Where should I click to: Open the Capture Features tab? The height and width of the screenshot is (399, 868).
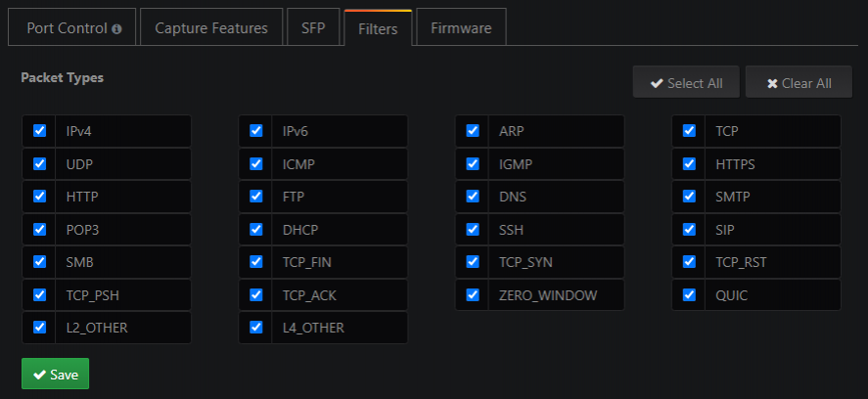(x=211, y=28)
